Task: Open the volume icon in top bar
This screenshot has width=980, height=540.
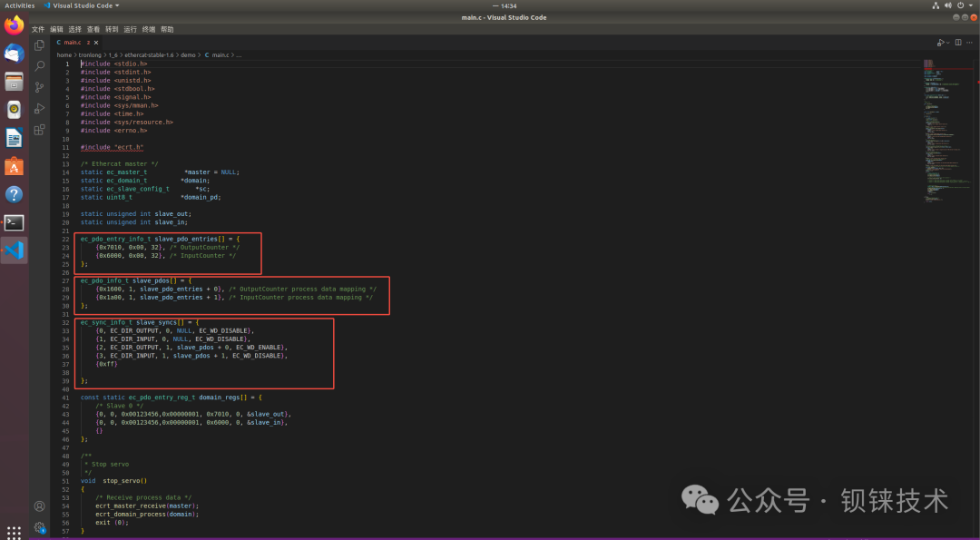Action: [x=948, y=5]
